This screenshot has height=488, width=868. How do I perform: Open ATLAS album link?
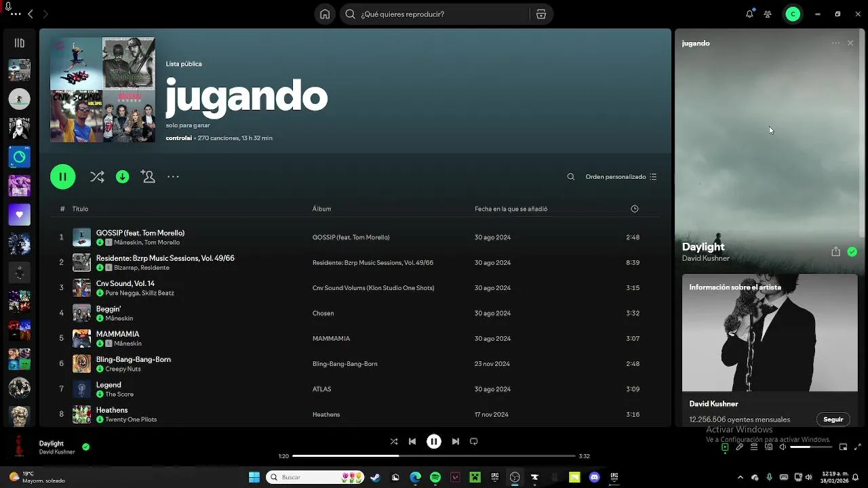point(321,389)
